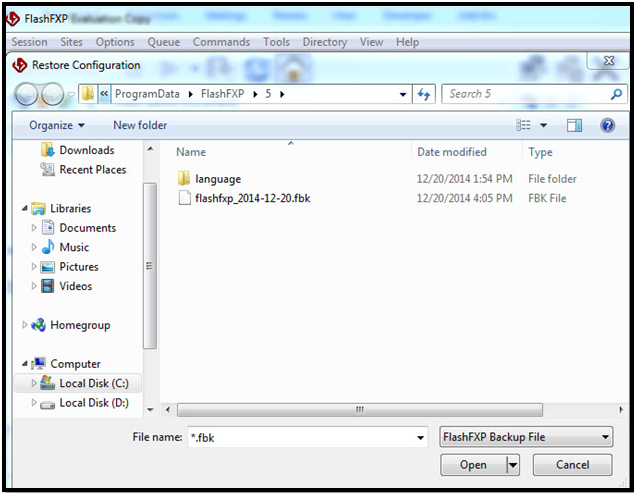634x493 pixels.
Task: Expand the Local Disk (C:) node
Action: [x=34, y=383]
